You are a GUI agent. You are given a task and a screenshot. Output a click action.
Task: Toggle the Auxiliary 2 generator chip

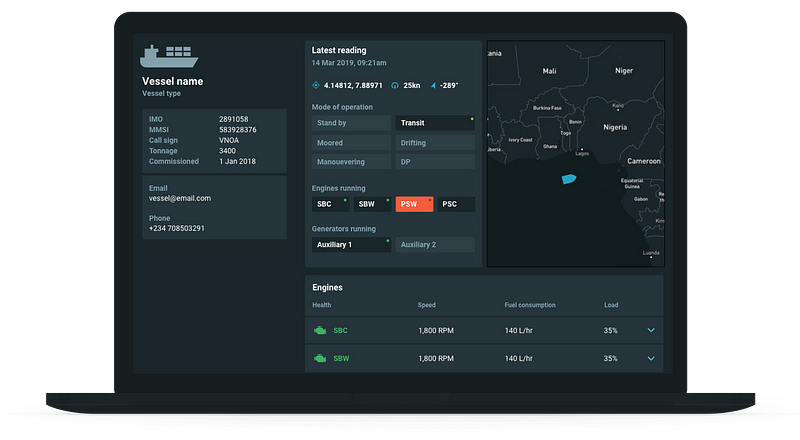click(x=435, y=245)
